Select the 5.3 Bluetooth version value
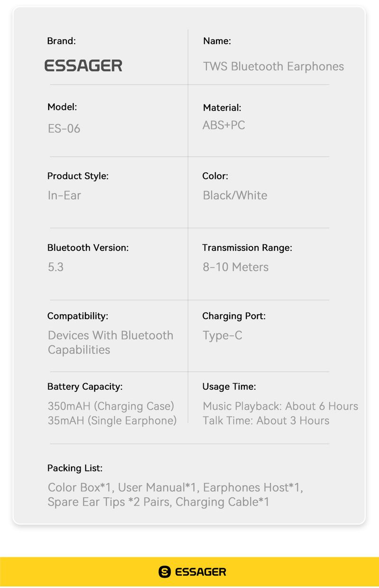 coord(55,267)
